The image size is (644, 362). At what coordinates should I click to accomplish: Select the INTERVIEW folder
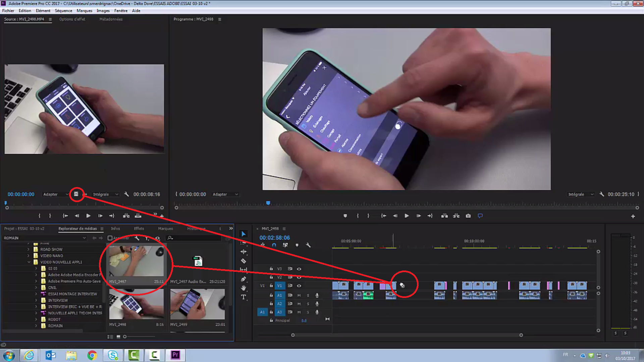tap(58, 300)
